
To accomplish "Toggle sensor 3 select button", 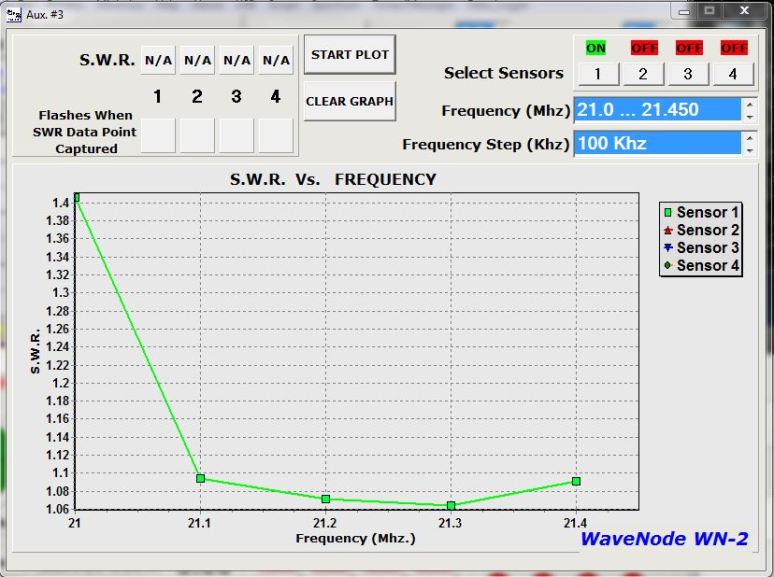I will coord(688,74).
